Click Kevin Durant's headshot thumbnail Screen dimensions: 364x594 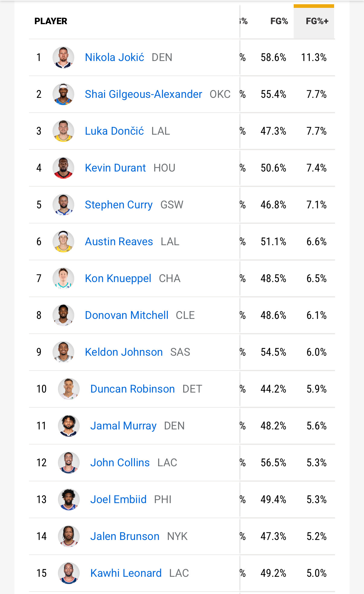click(63, 168)
